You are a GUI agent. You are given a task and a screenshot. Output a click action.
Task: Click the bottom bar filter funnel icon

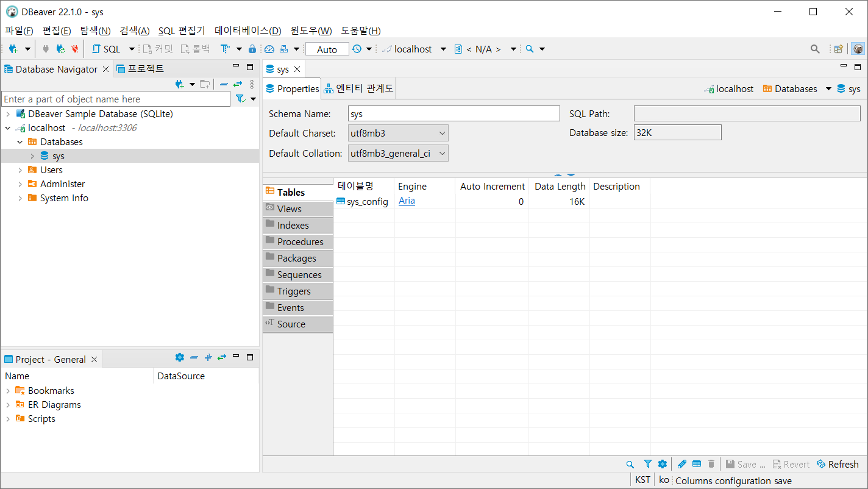pos(648,464)
